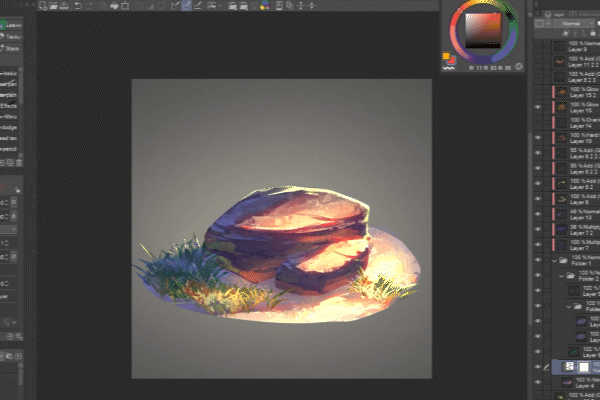Image resolution: width=600 pixels, height=400 pixels.
Task: Click the smartphone connect icon in toolbar
Action: (x=279, y=5)
